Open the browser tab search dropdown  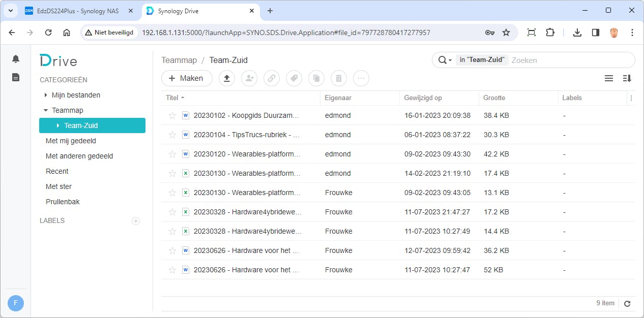coord(11,11)
